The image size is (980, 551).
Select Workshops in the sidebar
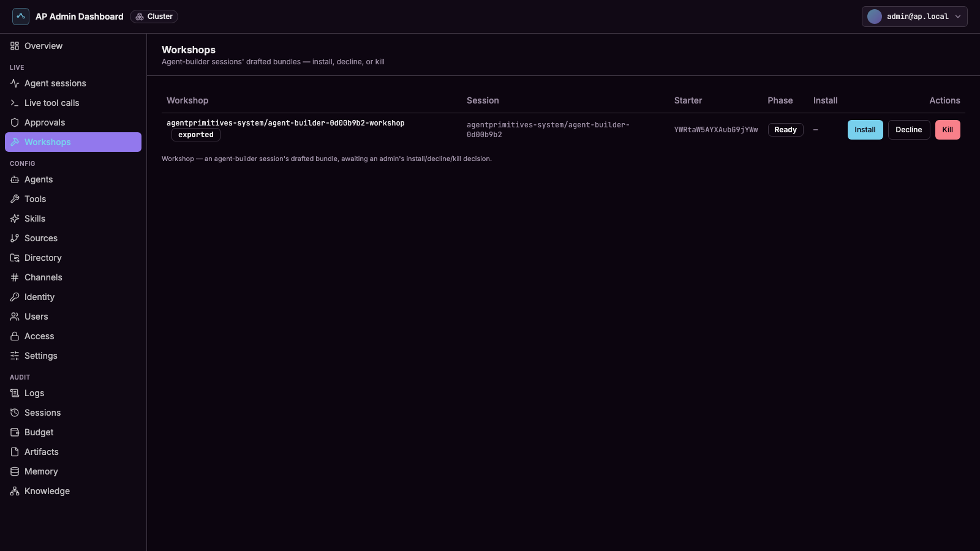click(73, 142)
